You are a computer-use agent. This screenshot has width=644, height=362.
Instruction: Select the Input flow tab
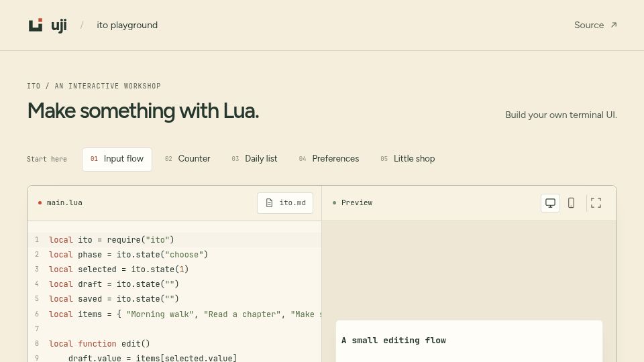(117, 159)
